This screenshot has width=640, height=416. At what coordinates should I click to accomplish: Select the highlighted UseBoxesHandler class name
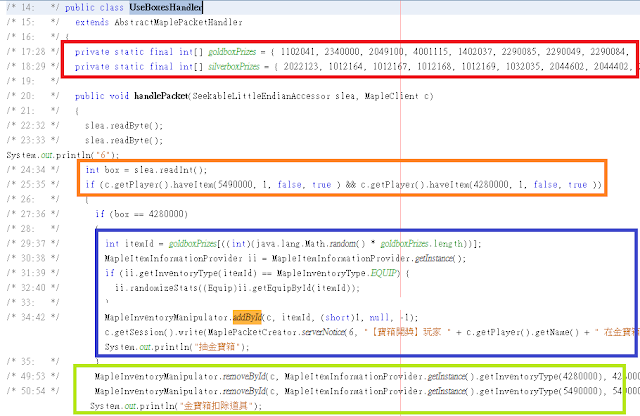pos(165,7)
